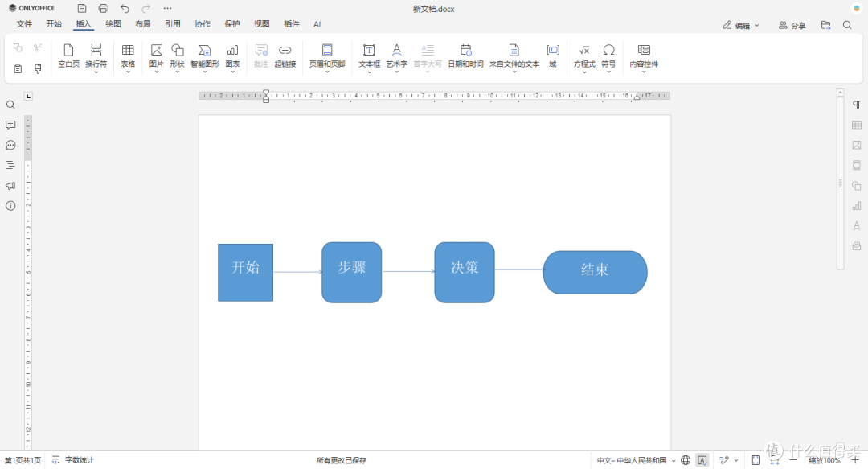Image resolution: width=868 pixels, height=469 pixels.
Task: Click the Copy icon in the toolbar
Action: point(18,48)
